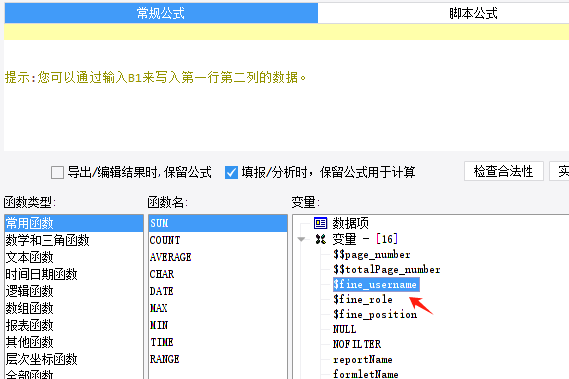Image resolution: width=569 pixels, height=379 pixels.
Task: Click the $fine_position variable
Action: click(375, 314)
